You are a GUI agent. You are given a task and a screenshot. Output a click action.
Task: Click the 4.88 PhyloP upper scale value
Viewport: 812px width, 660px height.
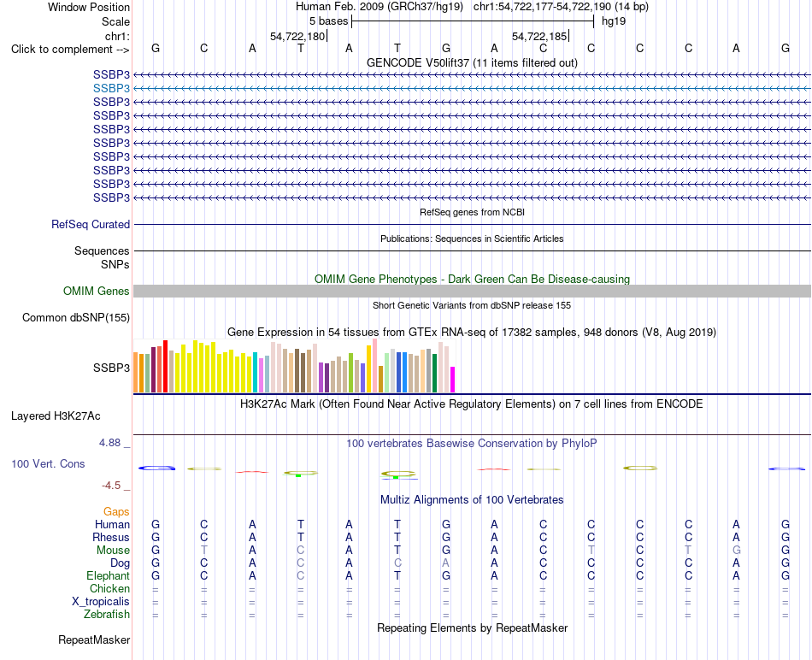pos(109,443)
